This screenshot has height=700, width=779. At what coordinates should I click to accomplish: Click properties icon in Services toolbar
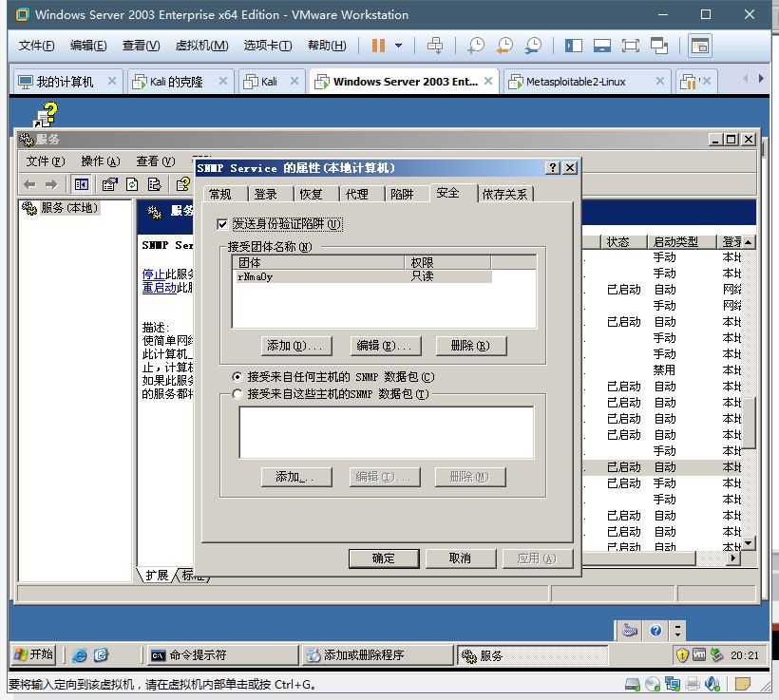click(109, 185)
